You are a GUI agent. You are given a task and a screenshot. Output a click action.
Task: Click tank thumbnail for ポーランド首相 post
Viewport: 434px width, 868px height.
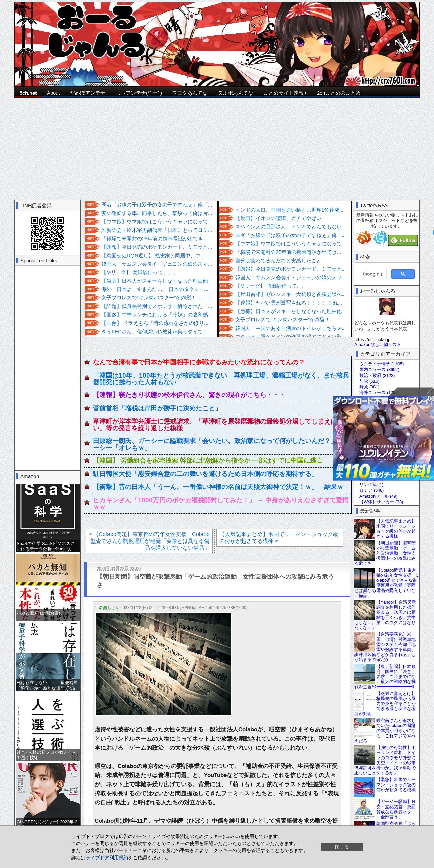coord(364,755)
